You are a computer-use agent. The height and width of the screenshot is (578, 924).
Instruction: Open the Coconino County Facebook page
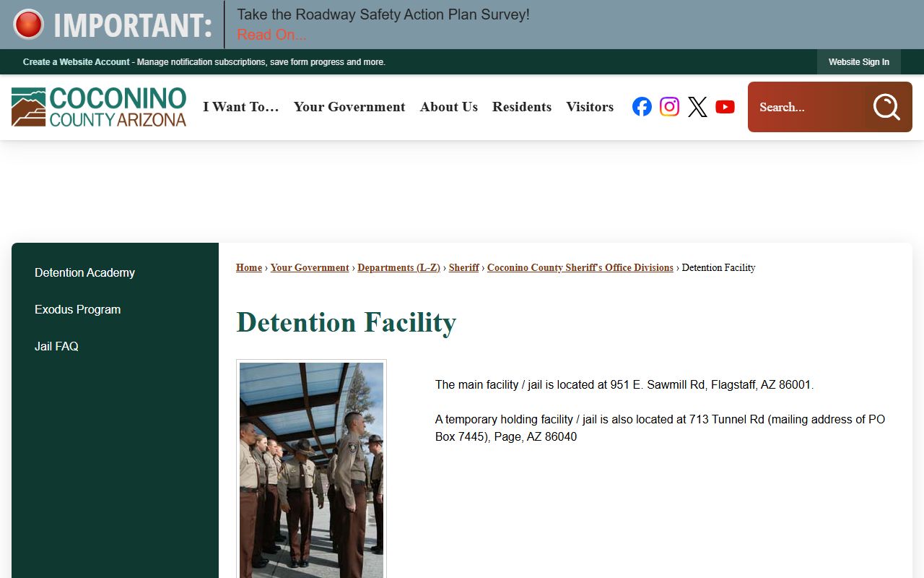click(642, 107)
